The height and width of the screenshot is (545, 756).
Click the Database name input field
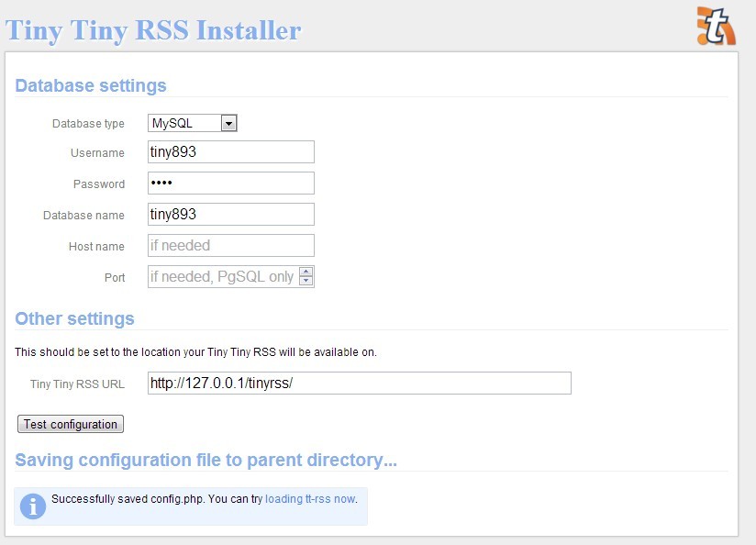(230, 214)
